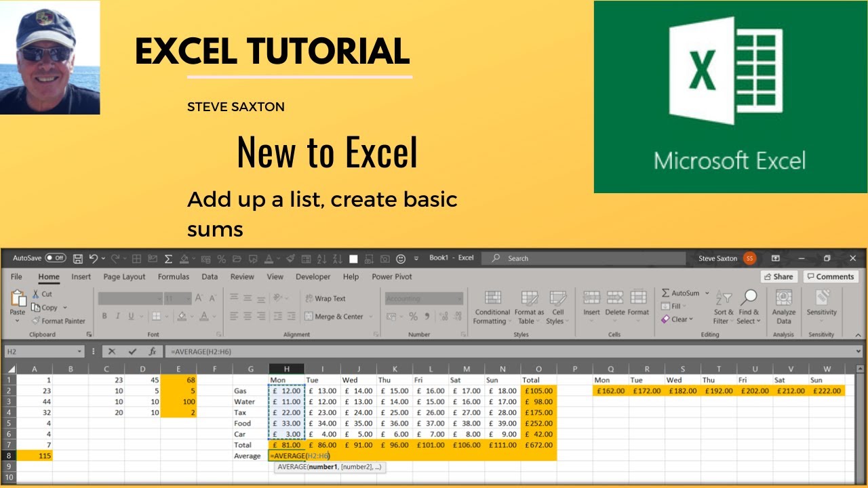Screen dimensions: 868x488
Task: Click the Fill Color bucket in Font group
Action: [x=182, y=316]
